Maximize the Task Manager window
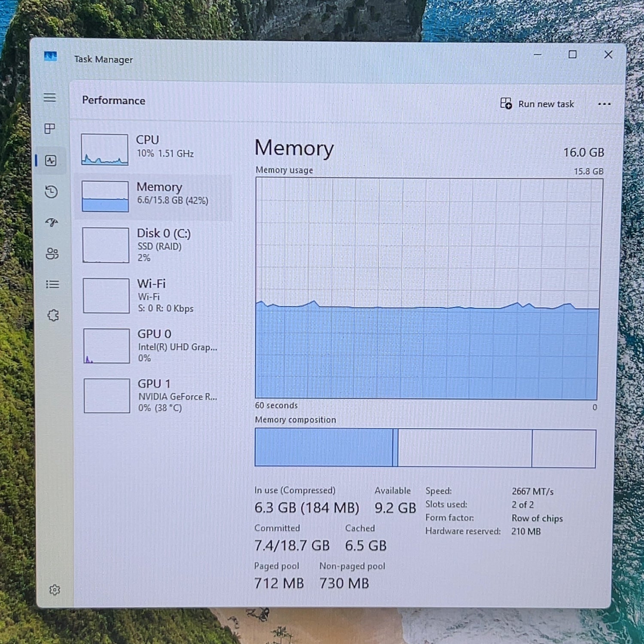 [572, 55]
